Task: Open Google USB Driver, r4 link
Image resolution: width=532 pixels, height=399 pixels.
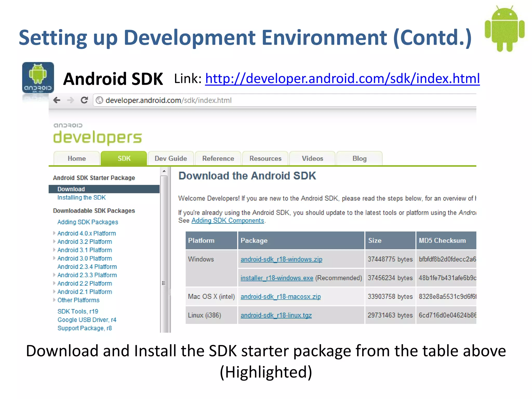Action: coord(87,320)
